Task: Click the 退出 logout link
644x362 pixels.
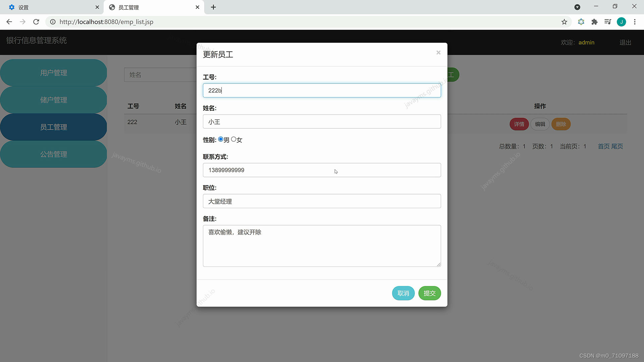Action: tap(625, 42)
